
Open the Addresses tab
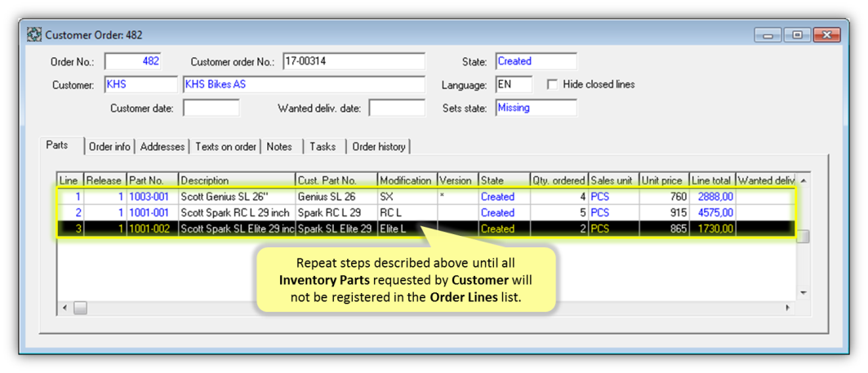(162, 147)
